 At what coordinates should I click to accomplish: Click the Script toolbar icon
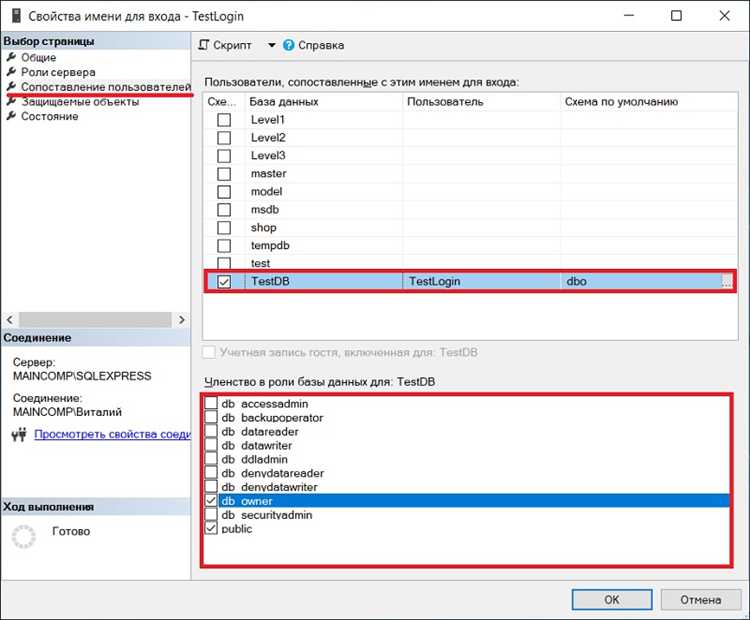(x=204, y=45)
